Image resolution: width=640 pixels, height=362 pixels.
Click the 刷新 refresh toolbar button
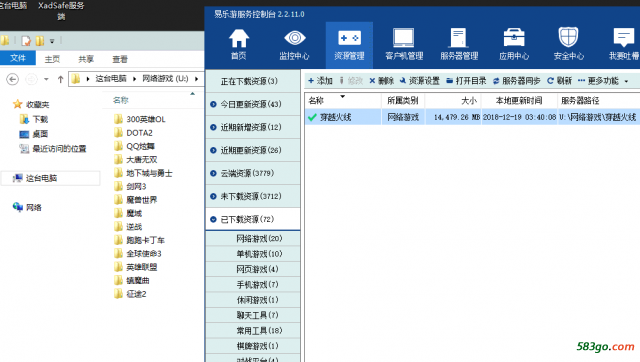click(x=560, y=81)
